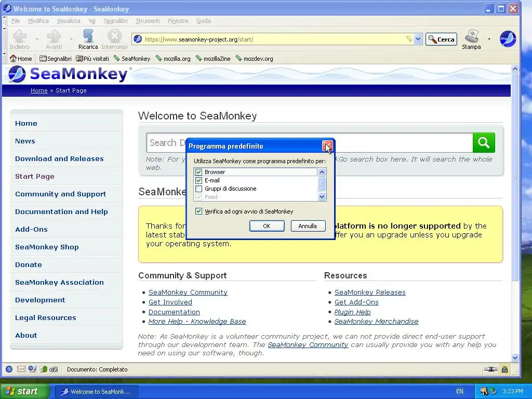Open Download and Releases sidebar link
This screenshot has height=399, width=532.
click(59, 158)
